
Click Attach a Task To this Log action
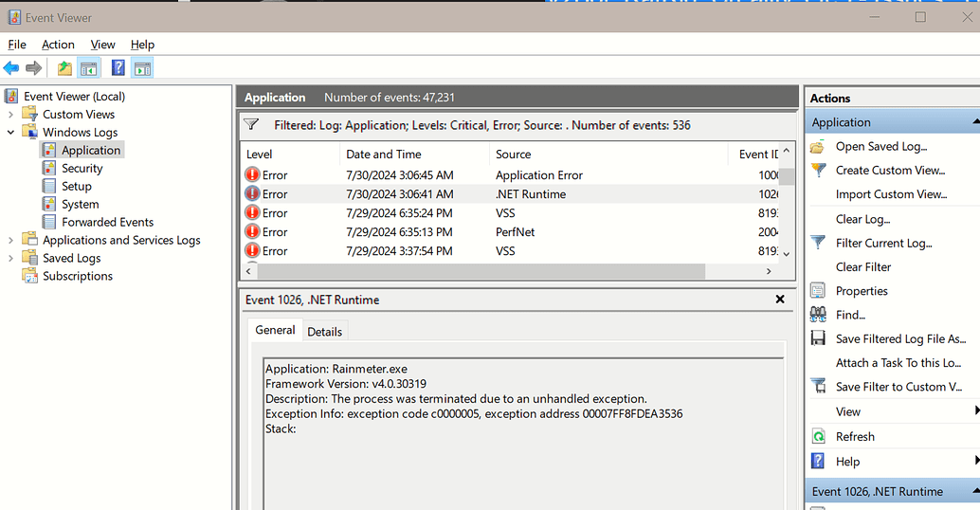[898, 362]
